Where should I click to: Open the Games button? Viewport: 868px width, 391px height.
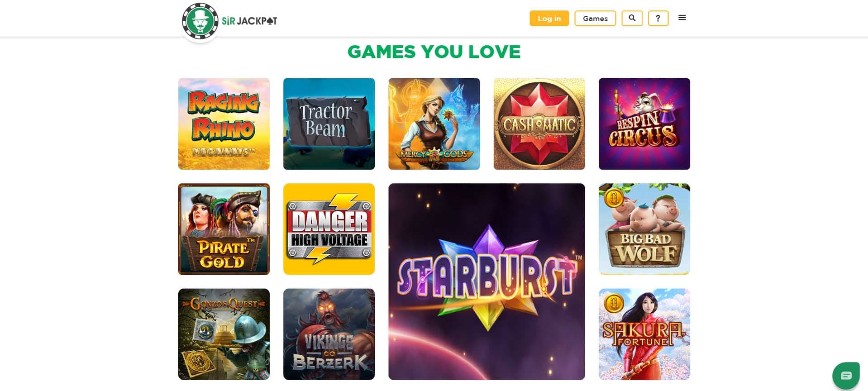[595, 18]
